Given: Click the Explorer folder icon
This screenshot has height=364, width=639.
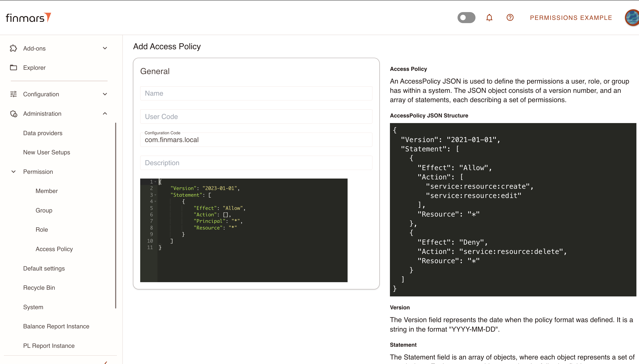Looking at the screenshot, I should click(14, 68).
